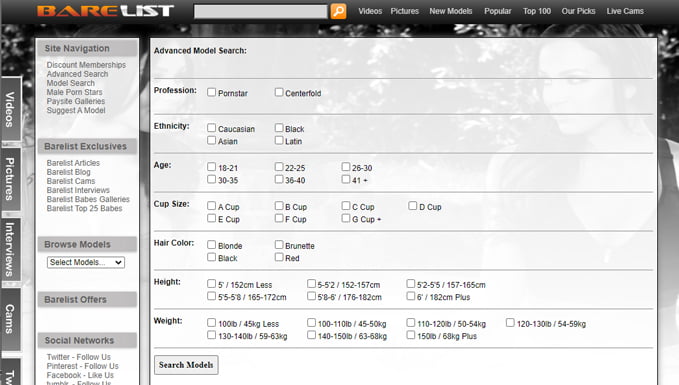Check the 5'5-5'8 / 165-172cm height checkbox
Viewport: 679px width, 385px height.
[211, 296]
